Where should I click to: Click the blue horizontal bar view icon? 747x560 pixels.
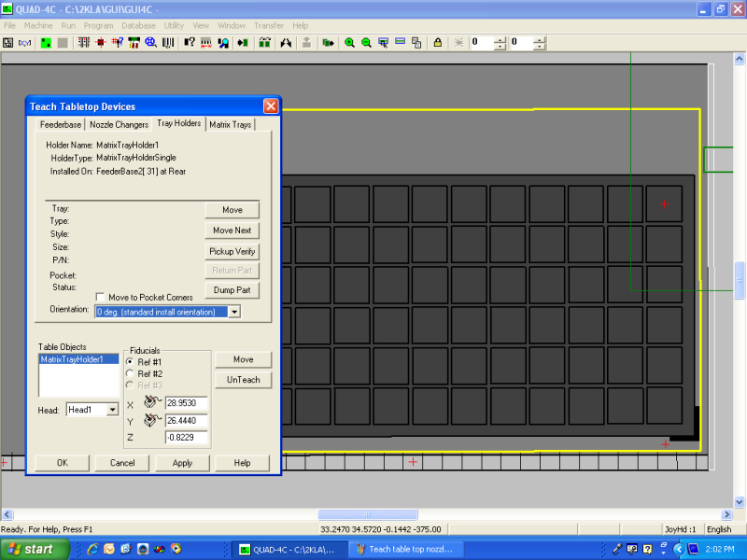coord(401,43)
